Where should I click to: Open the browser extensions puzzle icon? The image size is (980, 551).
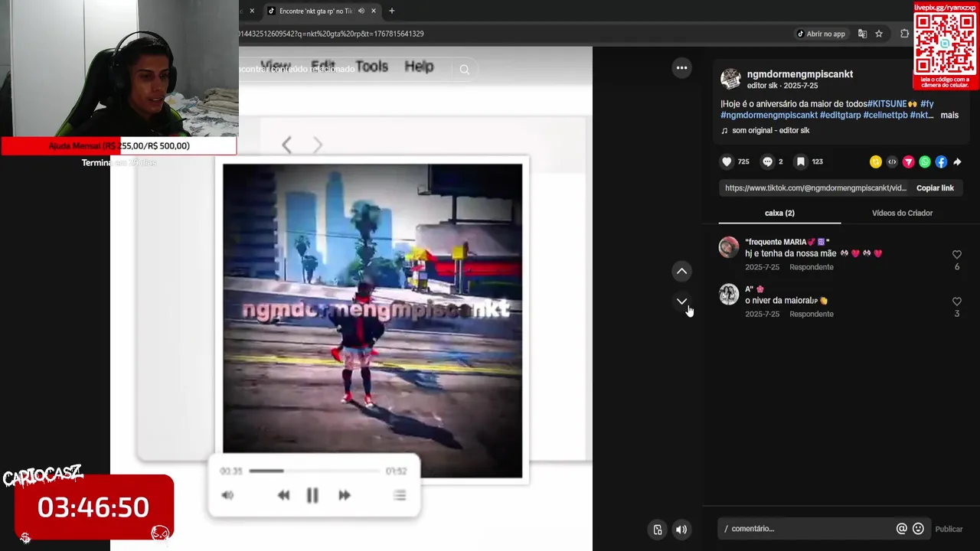point(904,34)
